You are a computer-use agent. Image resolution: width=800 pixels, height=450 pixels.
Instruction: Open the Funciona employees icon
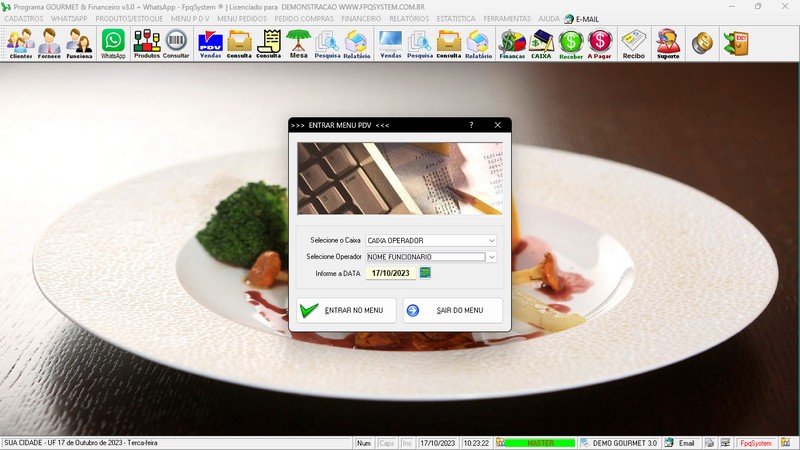(79, 44)
